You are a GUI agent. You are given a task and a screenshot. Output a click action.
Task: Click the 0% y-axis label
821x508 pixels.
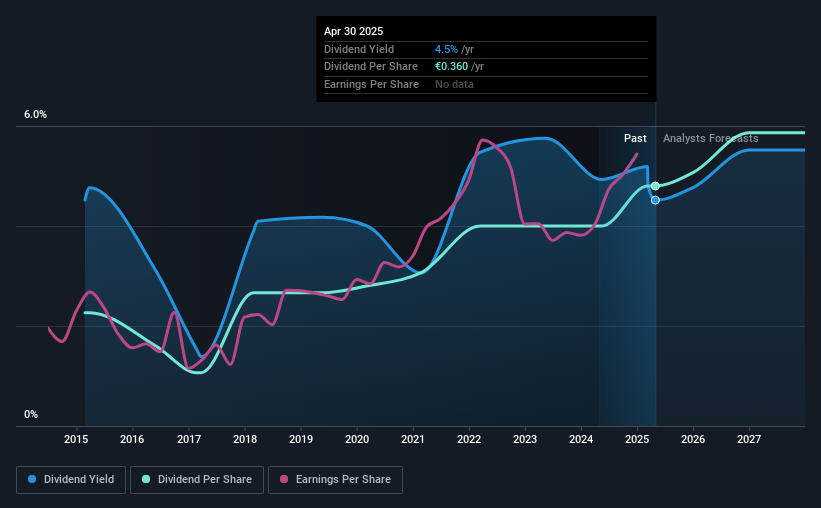click(31, 414)
